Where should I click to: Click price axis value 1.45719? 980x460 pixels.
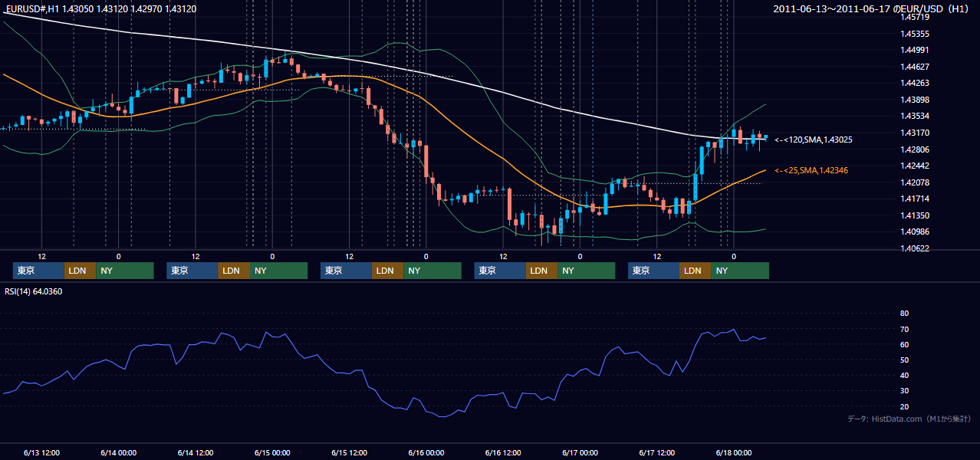pyautogui.click(x=915, y=17)
